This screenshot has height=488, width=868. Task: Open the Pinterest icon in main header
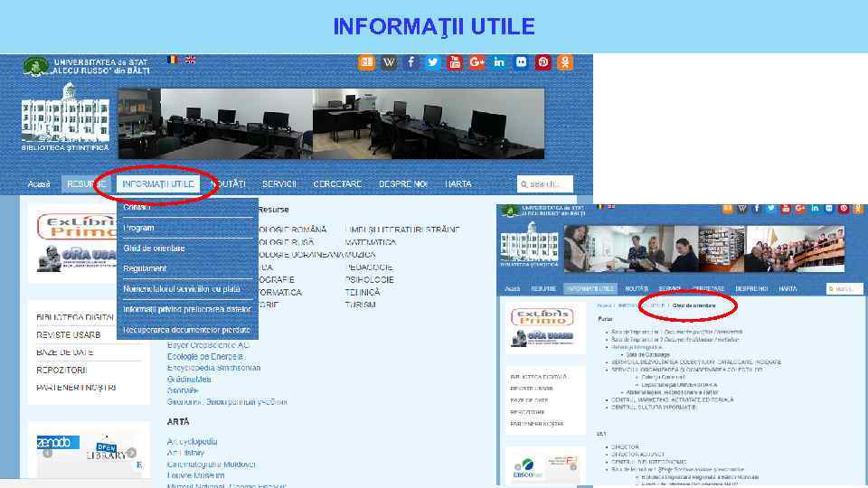543,62
